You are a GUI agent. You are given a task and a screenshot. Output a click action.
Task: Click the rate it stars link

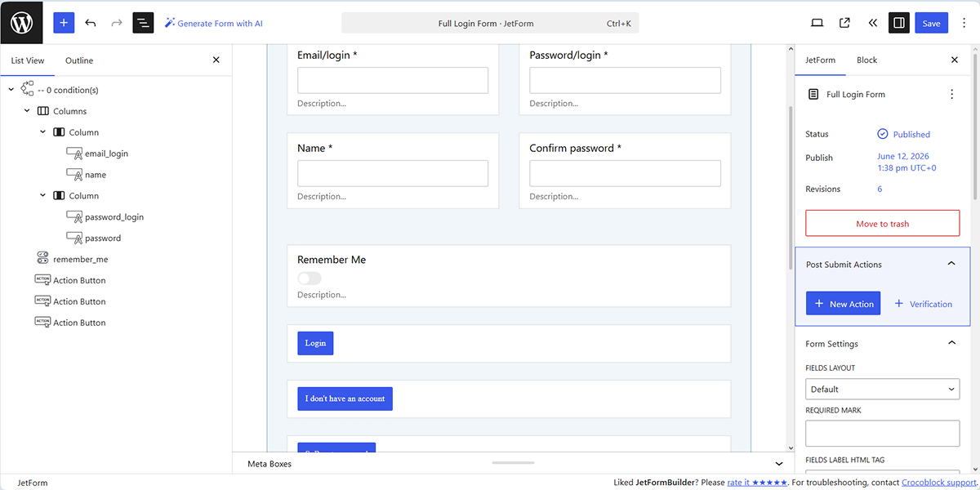pyautogui.click(x=757, y=483)
